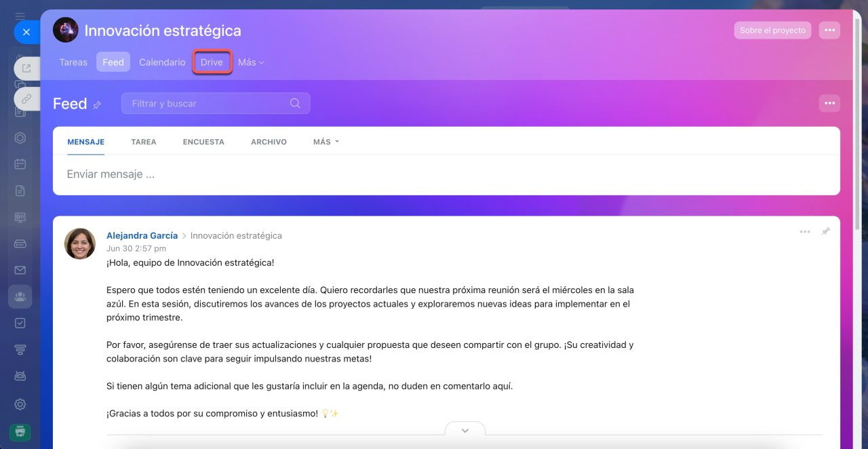Image resolution: width=868 pixels, height=449 pixels.
Task: Click Alejandra García's avatar photo
Action: [80, 243]
